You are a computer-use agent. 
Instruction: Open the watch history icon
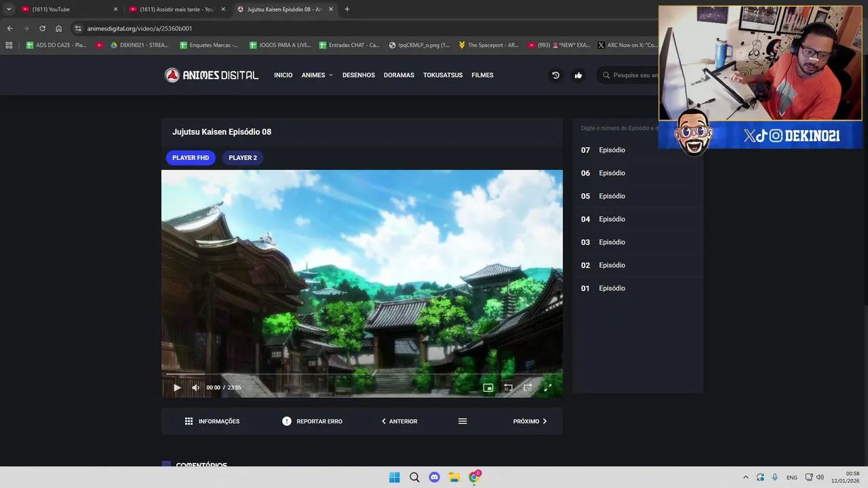pyautogui.click(x=555, y=75)
